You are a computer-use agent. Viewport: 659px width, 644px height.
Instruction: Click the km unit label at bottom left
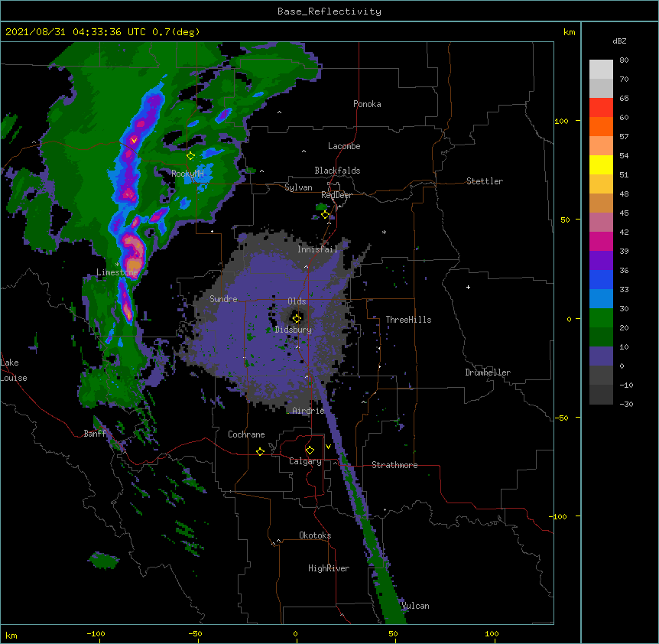[x=11, y=635]
